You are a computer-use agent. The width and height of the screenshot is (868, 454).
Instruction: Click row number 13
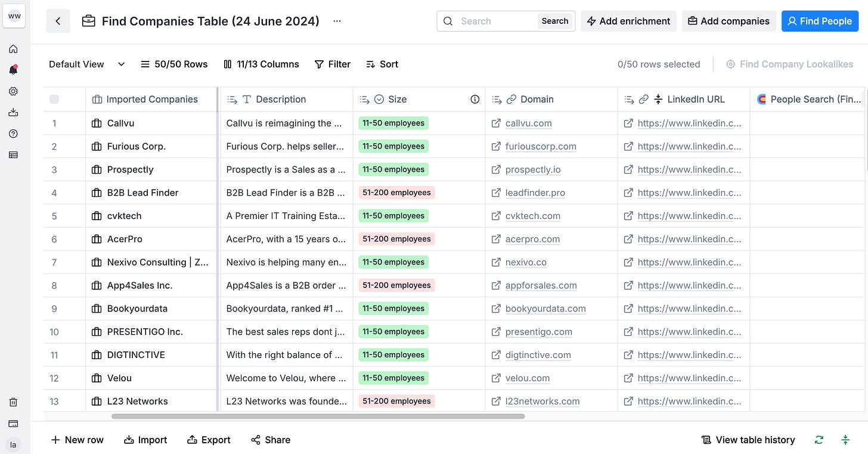[54, 401]
